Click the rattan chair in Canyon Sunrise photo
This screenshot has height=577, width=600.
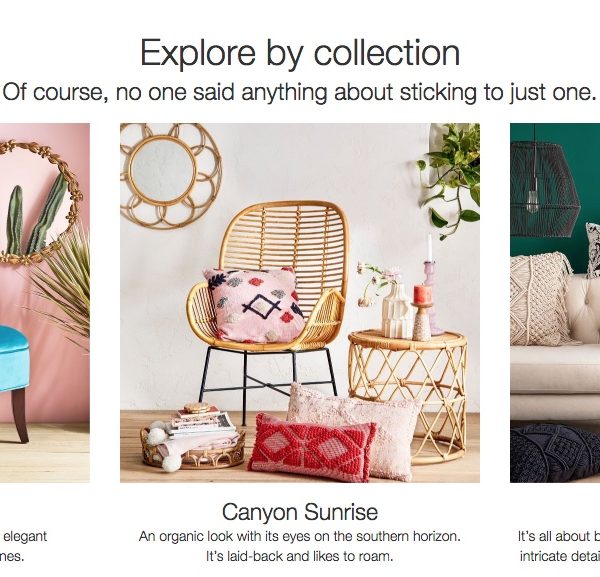(x=268, y=306)
